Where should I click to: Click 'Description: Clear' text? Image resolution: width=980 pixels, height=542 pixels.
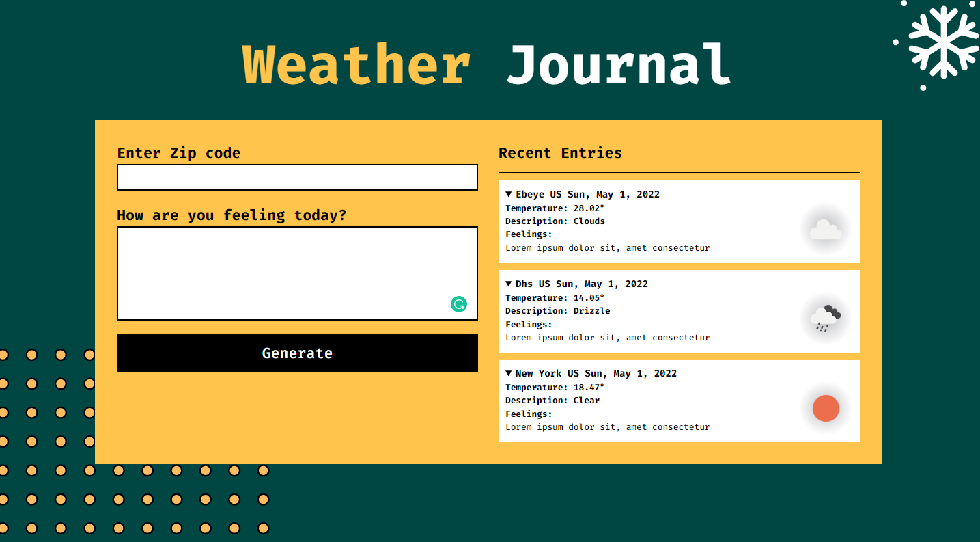[552, 401]
